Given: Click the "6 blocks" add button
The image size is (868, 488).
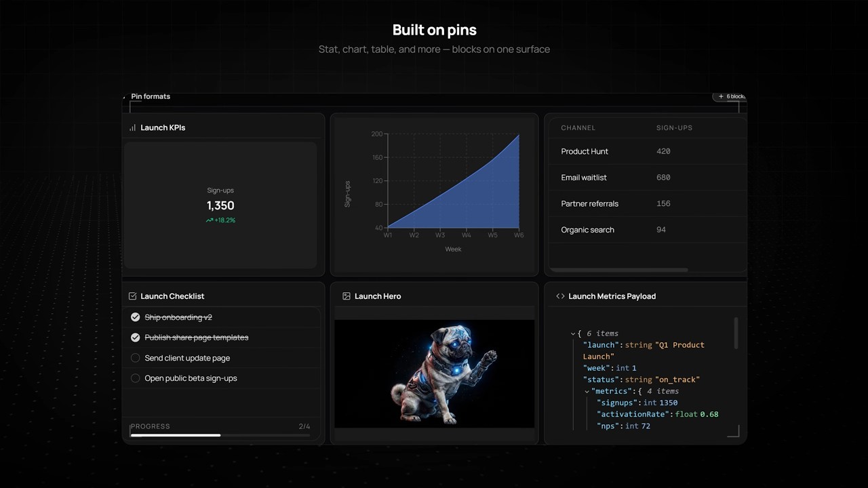Looking at the screenshot, I should [730, 96].
